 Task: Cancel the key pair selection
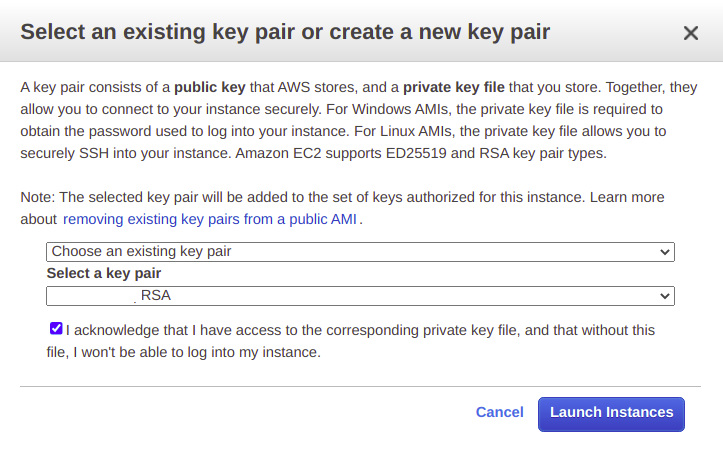pos(499,412)
